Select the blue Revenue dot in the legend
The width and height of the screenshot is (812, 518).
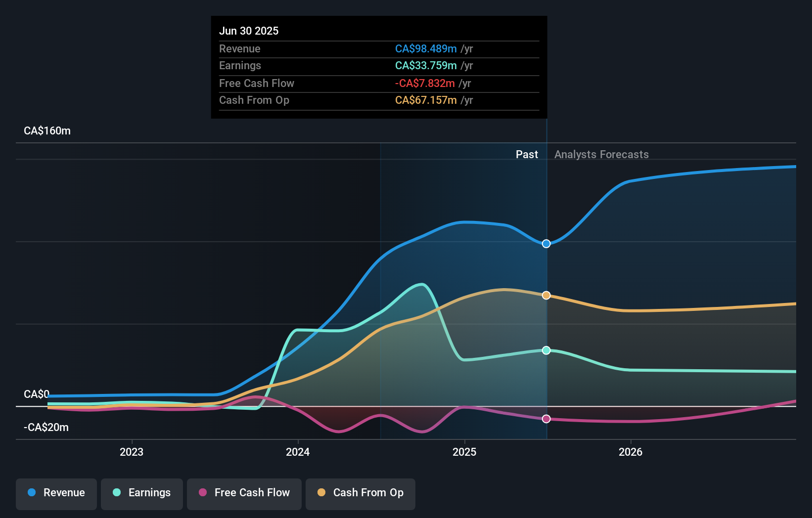pyautogui.click(x=32, y=492)
